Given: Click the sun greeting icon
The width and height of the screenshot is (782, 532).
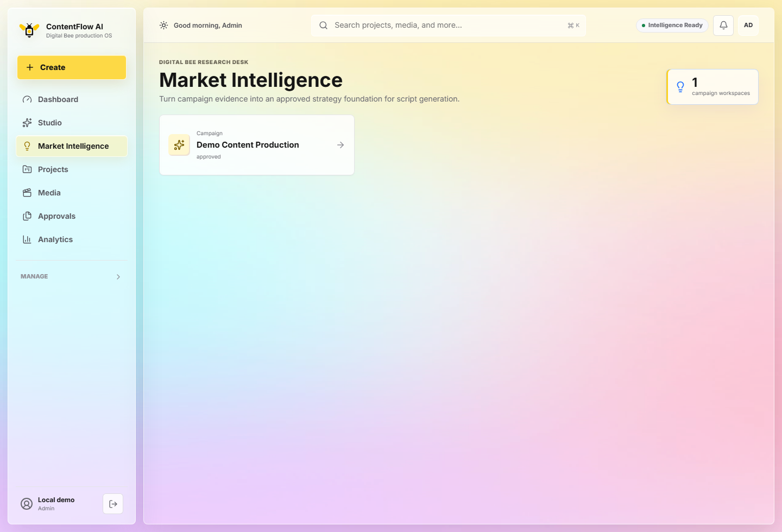Looking at the screenshot, I should click(x=163, y=26).
